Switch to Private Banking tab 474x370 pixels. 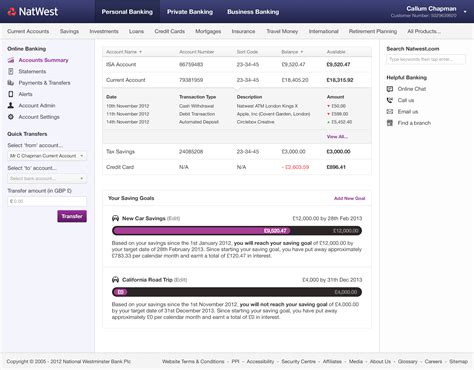click(190, 12)
